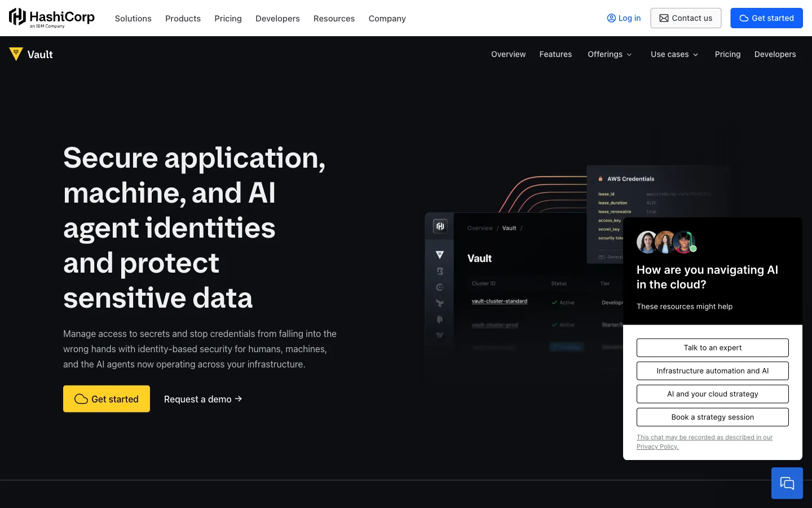This screenshot has width=812, height=508.
Task: Click cloud icon on yellow Get started
Action: coord(81,399)
